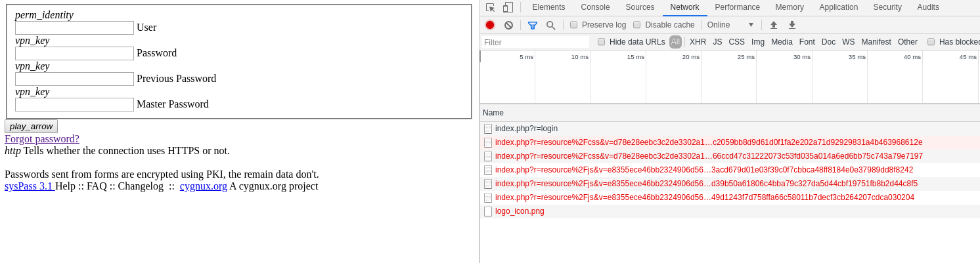The image size is (980, 263).
Task: Toggle the device toolbar icon
Action: click(508, 7)
